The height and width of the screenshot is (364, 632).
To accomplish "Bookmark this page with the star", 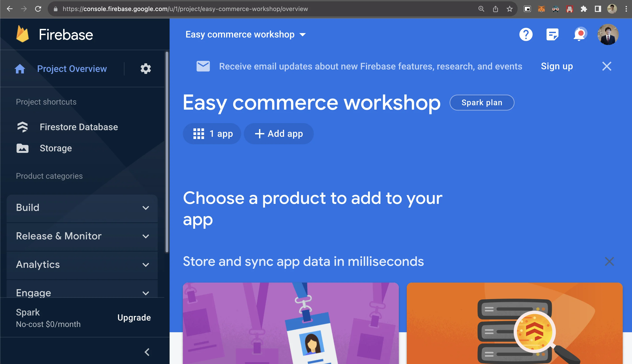I will pos(510,9).
